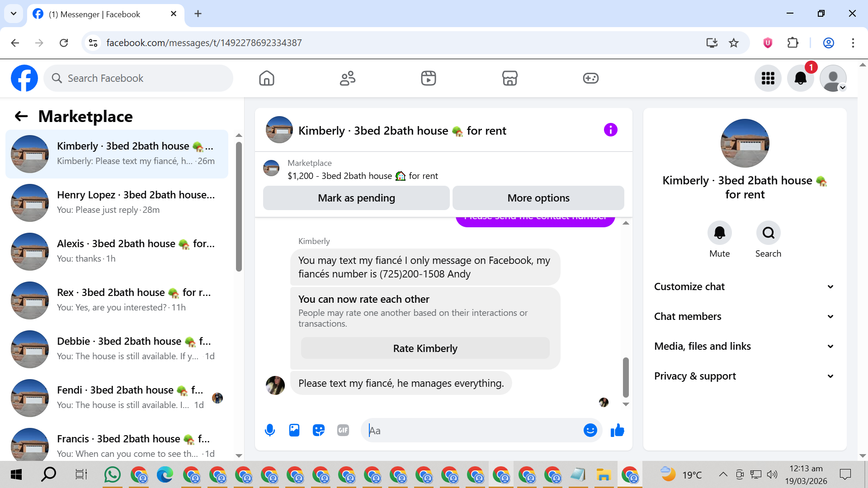Open Facebook notifications bell
Viewport: 868px width, 488px height.
point(800,78)
